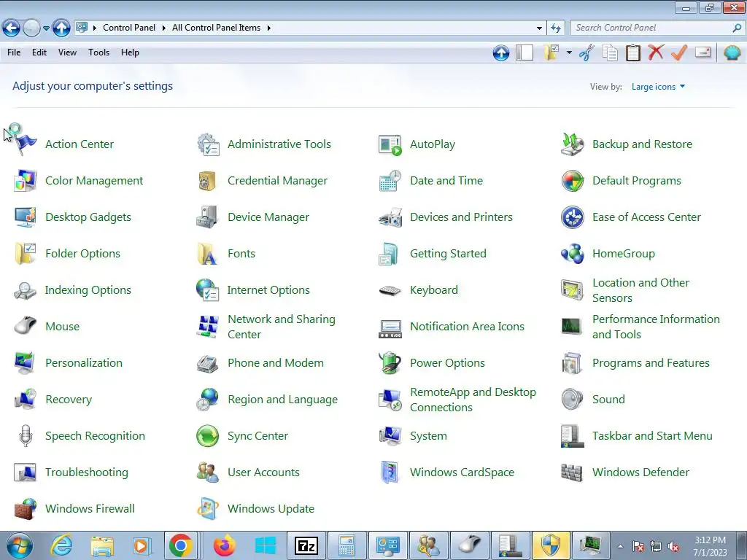
Task: Open the Windows Defender wall icon
Action: pos(572,472)
